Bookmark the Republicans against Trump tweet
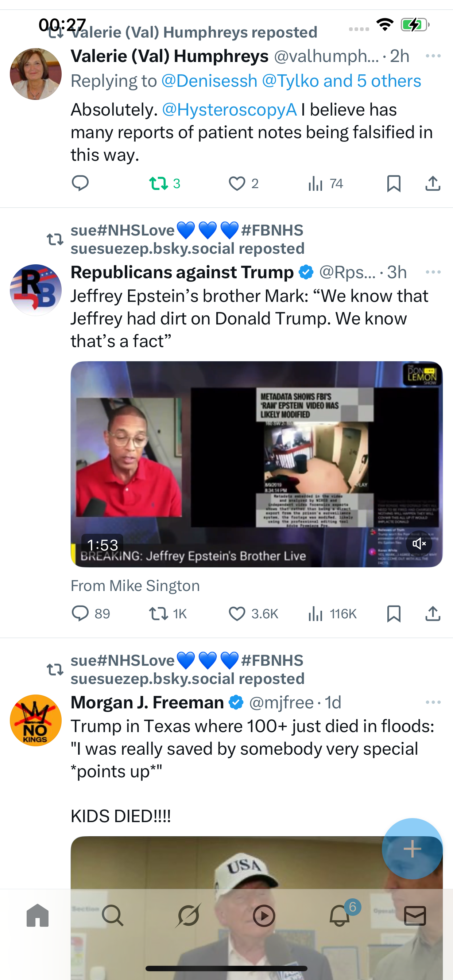Image resolution: width=453 pixels, height=980 pixels. tap(394, 614)
